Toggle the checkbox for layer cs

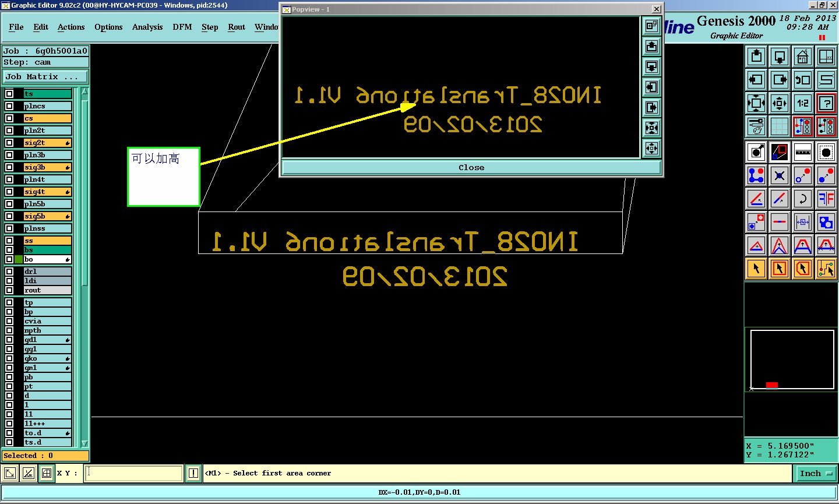click(x=9, y=118)
